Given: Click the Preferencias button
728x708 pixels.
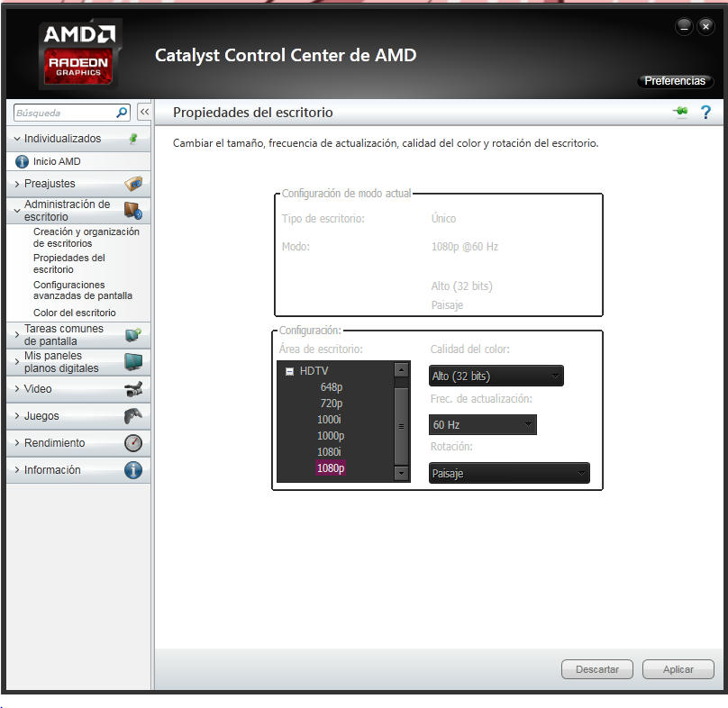Looking at the screenshot, I should click(675, 81).
